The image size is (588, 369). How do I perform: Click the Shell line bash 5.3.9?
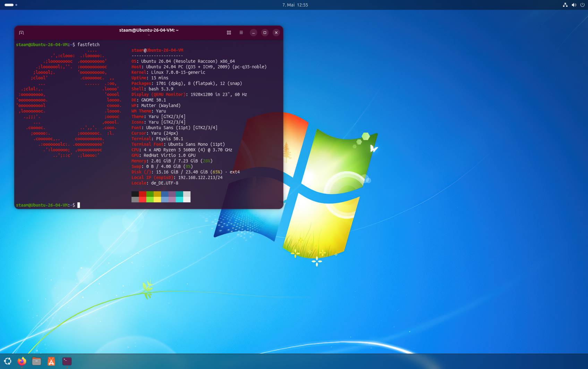click(152, 89)
